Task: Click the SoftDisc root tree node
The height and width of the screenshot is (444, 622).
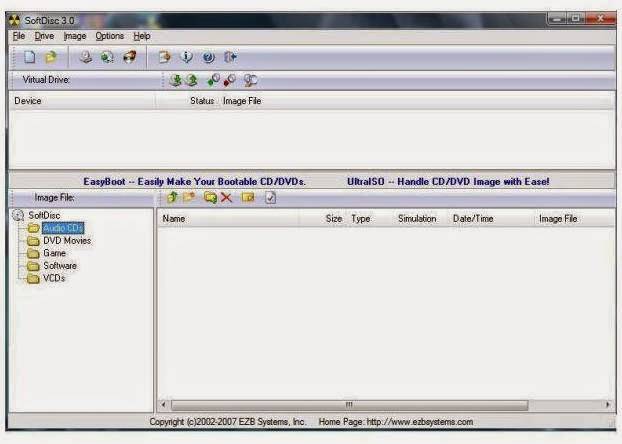Action: 43,215
